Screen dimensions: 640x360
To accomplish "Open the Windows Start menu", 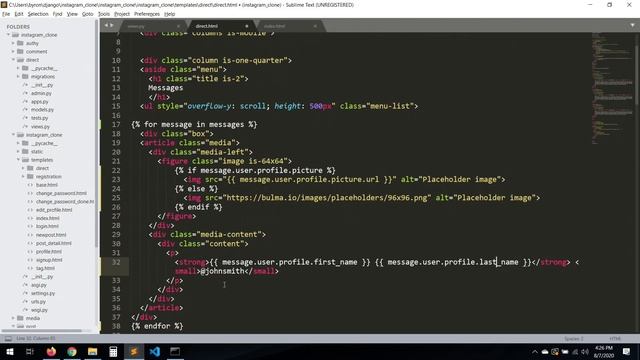I will point(9,351).
